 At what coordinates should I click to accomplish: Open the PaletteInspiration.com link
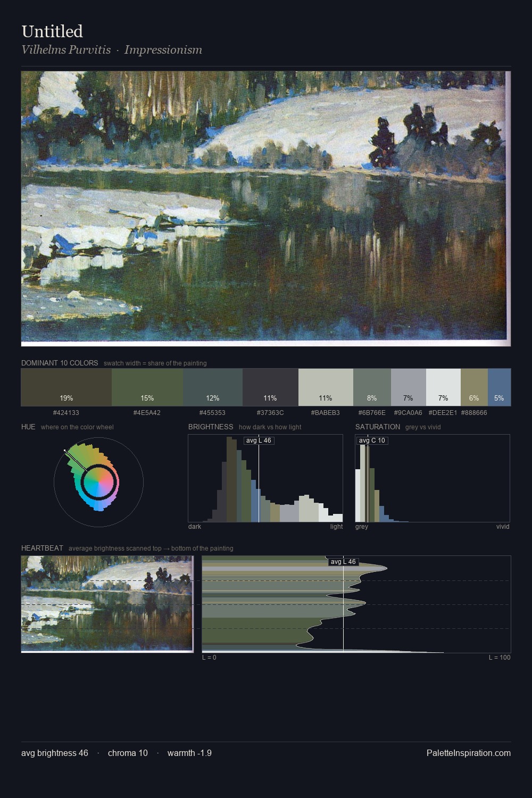coord(469,753)
